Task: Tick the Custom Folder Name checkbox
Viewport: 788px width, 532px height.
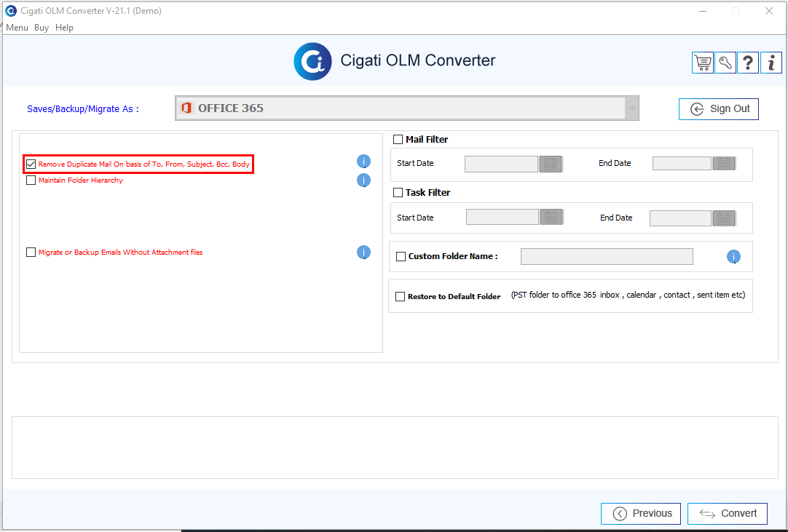Action: point(401,256)
